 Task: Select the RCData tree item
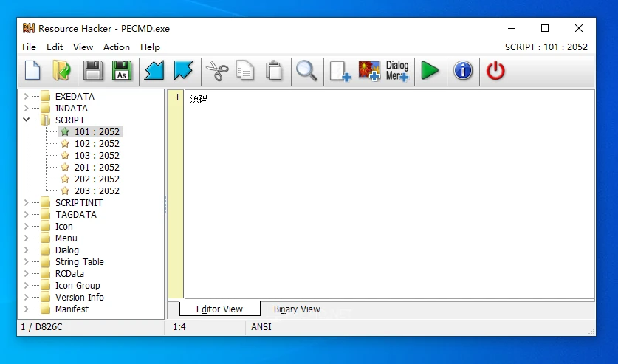coord(69,273)
